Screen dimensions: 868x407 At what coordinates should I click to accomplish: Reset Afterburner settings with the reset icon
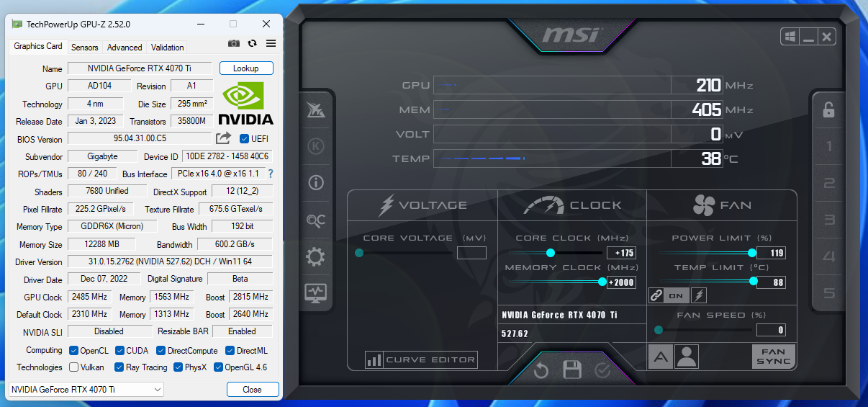click(x=541, y=370)
